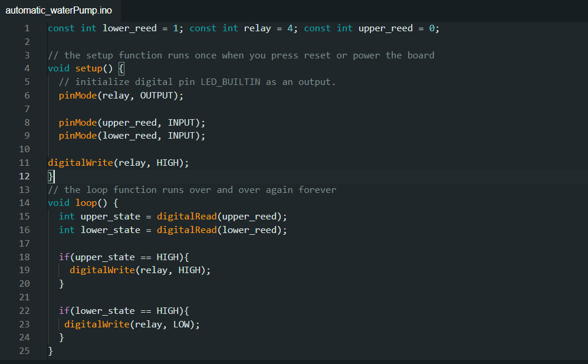Click line number 12 in the gutter
Viewport: 588px width, 364px height.
click(x=24, y=176)
